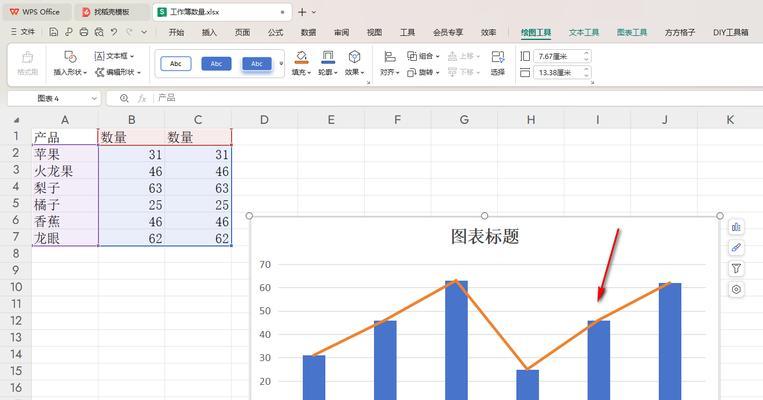
Task: Switch to the 插入 ribbon tab
Action: point(209,32)
